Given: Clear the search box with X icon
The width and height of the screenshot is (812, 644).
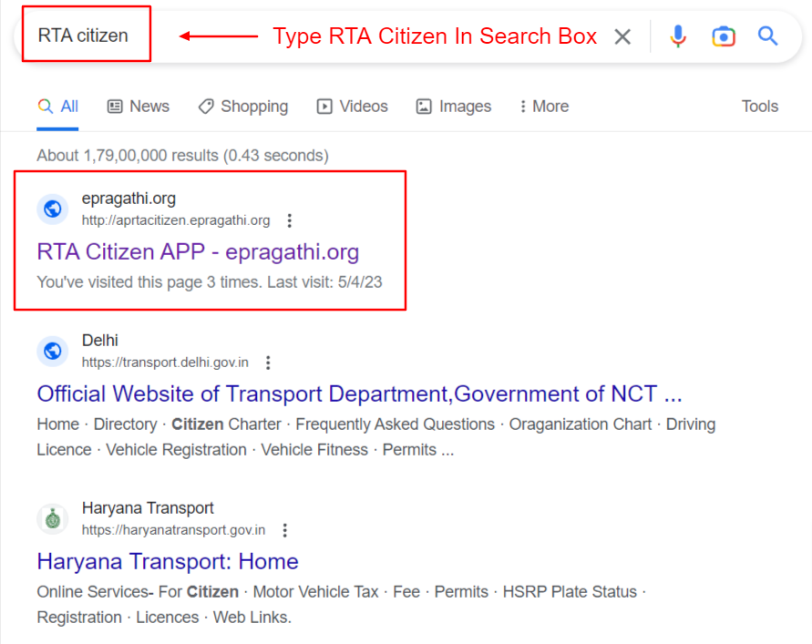Looking at the screenshot, I should [x=622, y=36].
